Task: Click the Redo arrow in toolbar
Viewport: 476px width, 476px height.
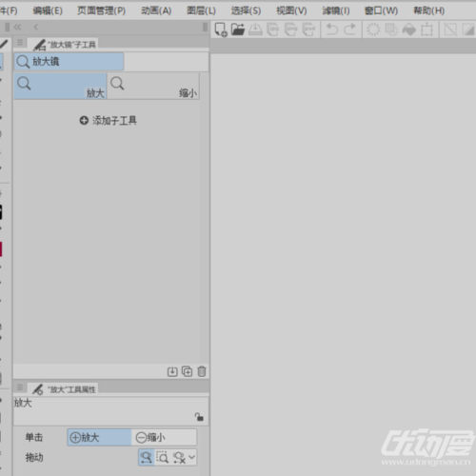Action: 350,30
